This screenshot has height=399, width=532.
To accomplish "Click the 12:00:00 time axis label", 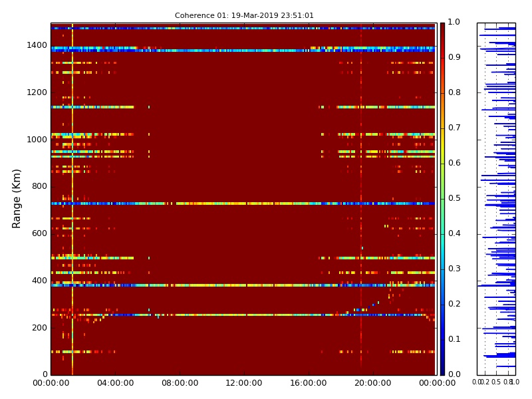I will (x=244, y=383).
